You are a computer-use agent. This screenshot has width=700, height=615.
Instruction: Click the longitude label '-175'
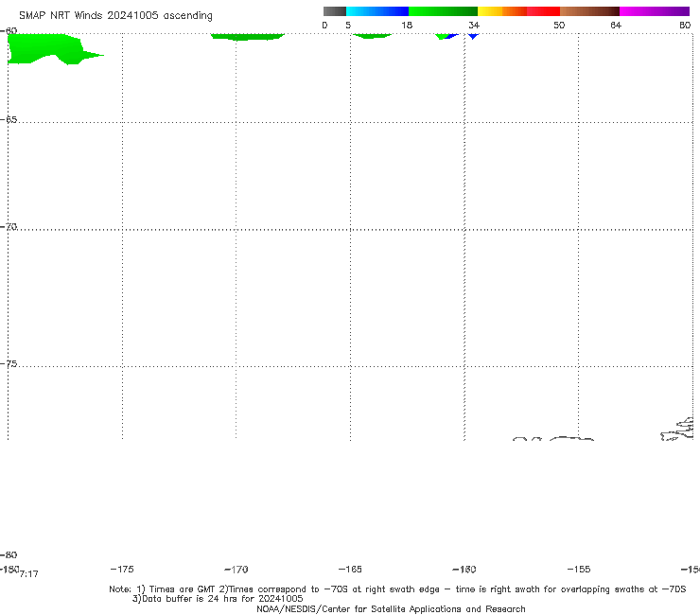point(122,569)
